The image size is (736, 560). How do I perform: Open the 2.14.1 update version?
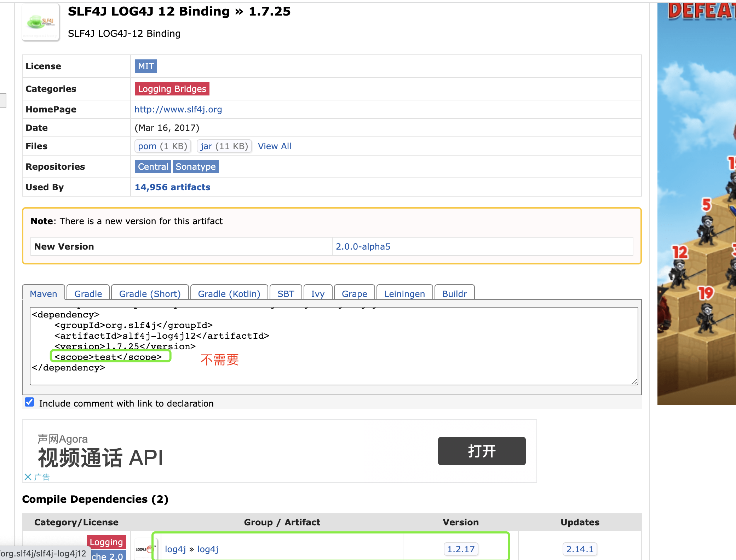(580, 549)
